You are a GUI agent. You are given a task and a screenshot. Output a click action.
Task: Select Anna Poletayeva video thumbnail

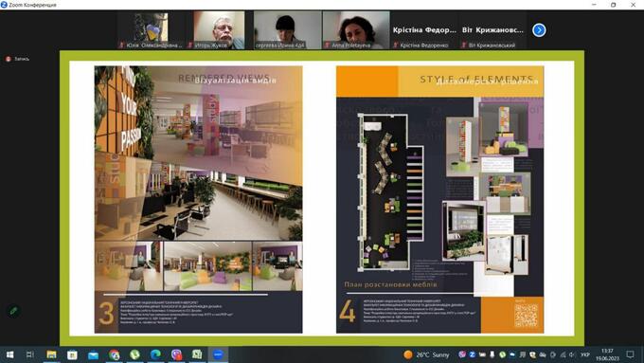[x=356, y=30]
